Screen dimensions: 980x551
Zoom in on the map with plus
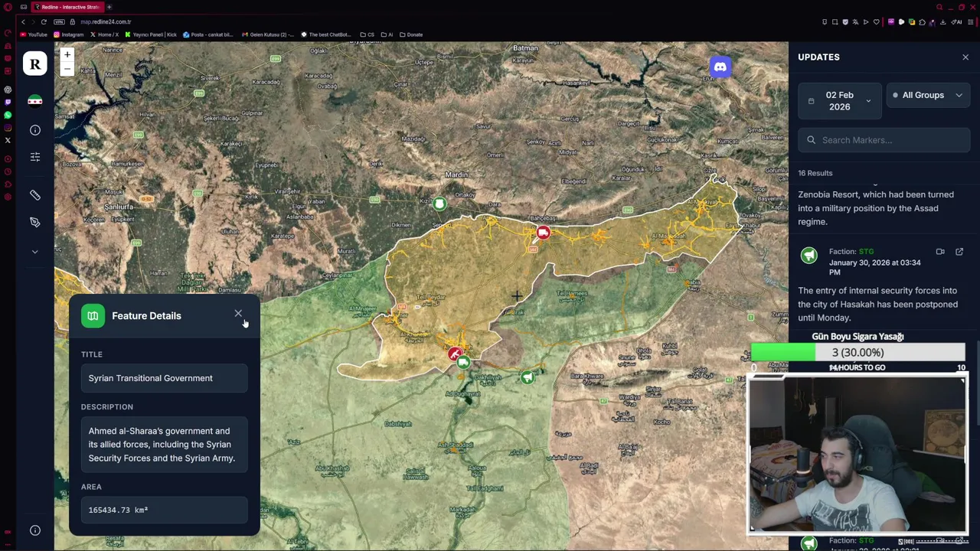(67, 54)
